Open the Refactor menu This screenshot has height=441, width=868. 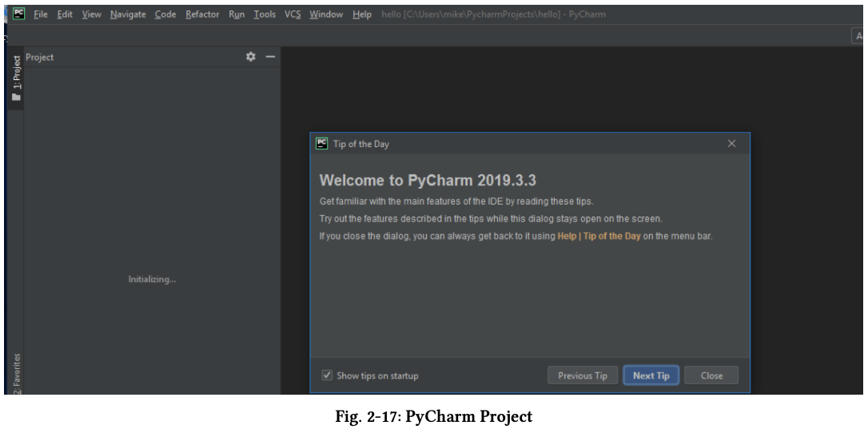point(202,14)
